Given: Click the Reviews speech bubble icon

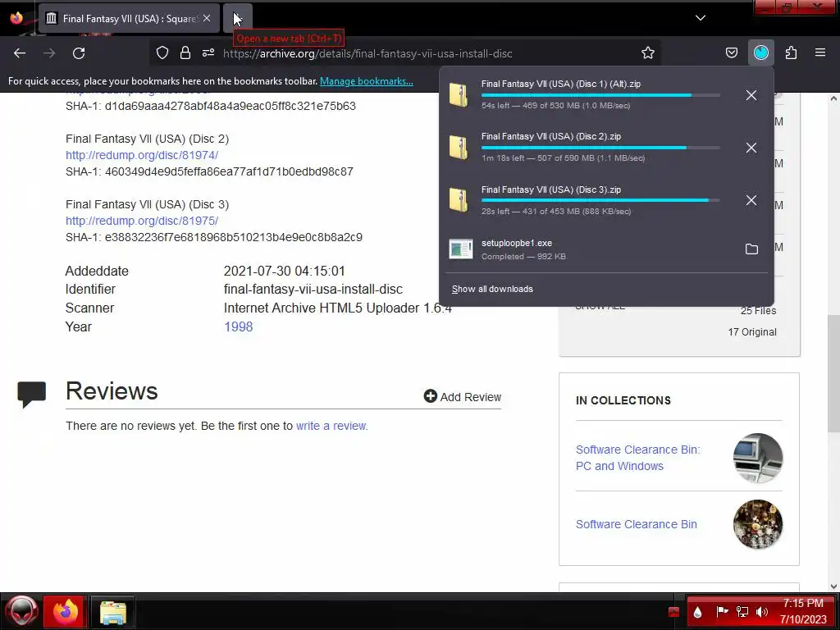Looking at the screenshot, I should tap(32, 395).
